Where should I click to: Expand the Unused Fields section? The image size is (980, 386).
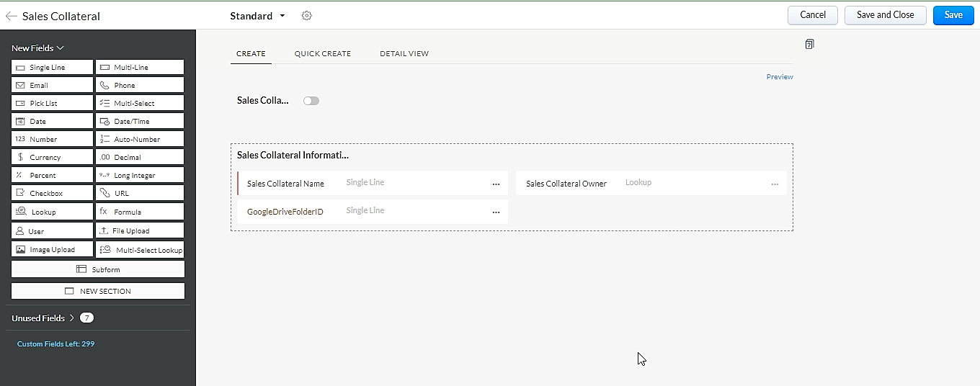[x=72, y=318]
